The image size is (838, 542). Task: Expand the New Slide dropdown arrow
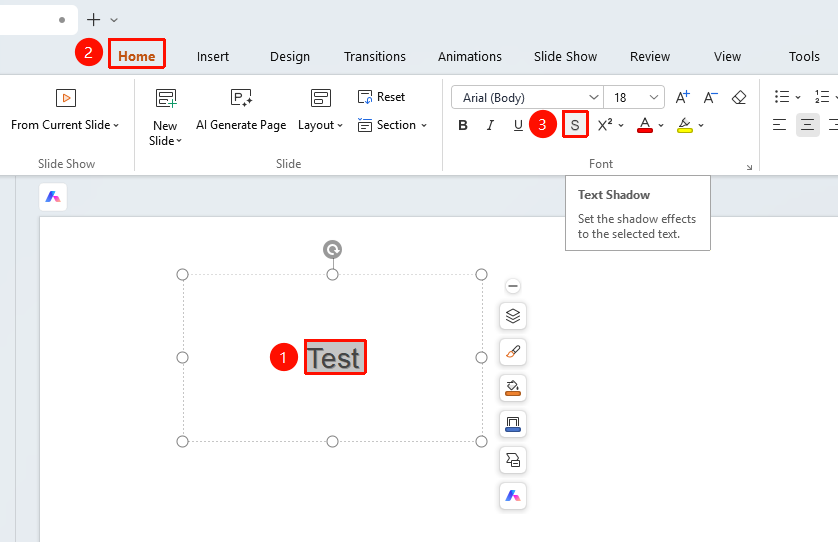[x=179, y=141]
